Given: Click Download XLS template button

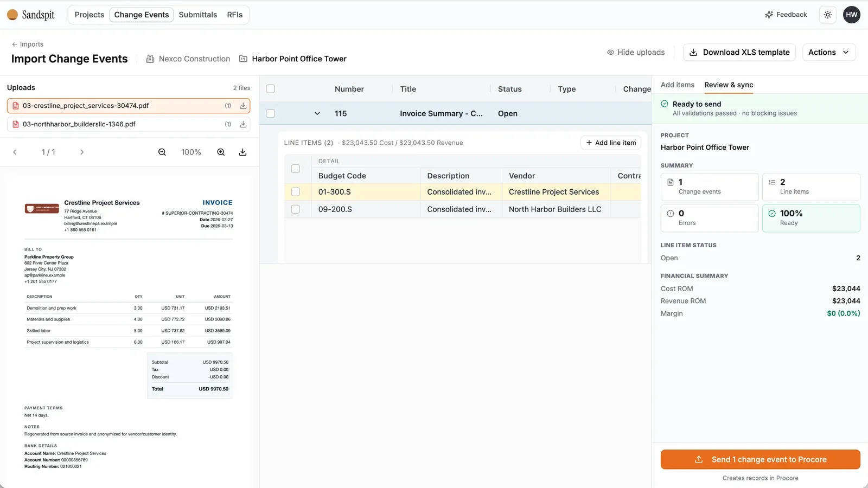Looking at the screenshot, I should click(739, 53).
